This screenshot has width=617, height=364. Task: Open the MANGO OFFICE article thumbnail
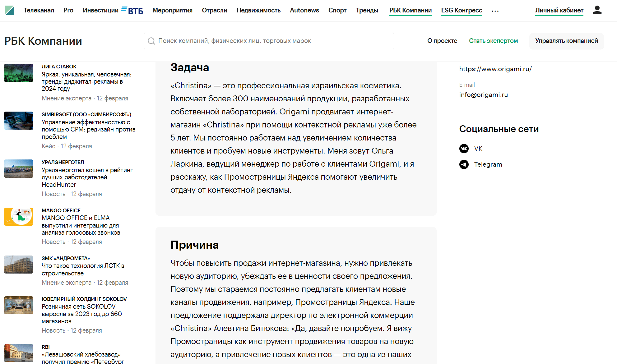tap(19, 216)
